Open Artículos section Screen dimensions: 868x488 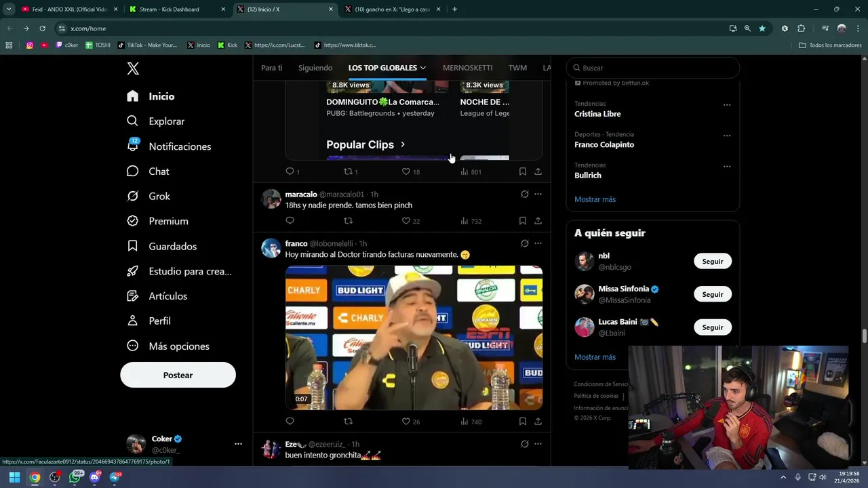[x=157, y=296]
